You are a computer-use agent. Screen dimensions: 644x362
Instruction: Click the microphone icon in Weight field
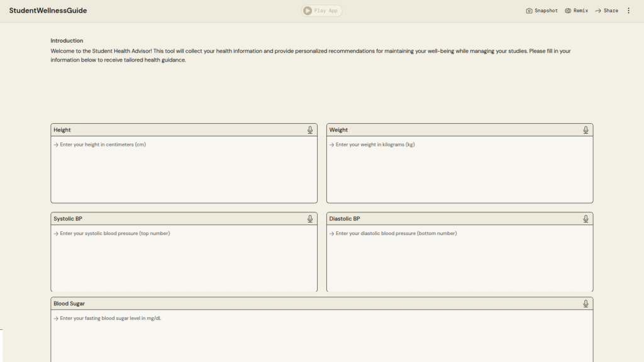click(x=586, y=130)
